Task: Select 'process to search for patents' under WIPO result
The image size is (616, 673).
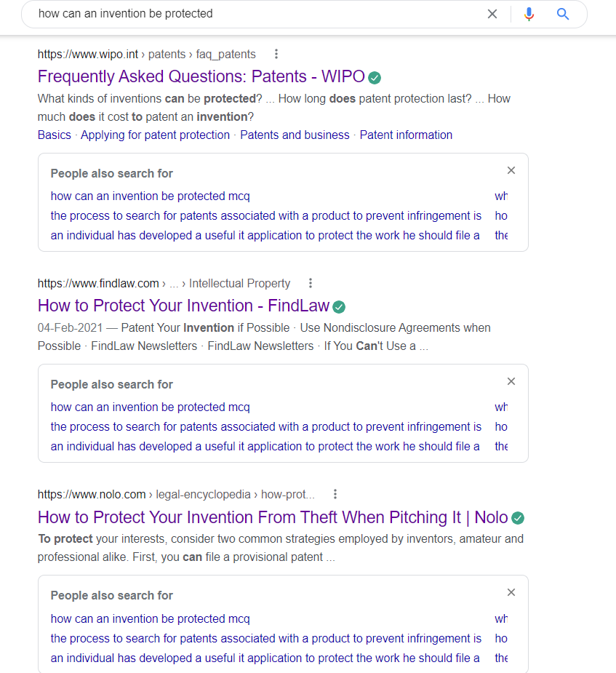Action: pos(266,216)
